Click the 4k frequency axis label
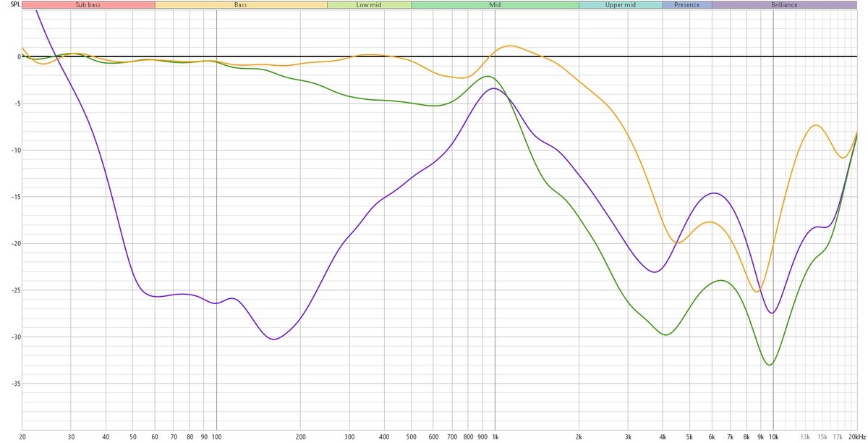 (x=663, y=437)
